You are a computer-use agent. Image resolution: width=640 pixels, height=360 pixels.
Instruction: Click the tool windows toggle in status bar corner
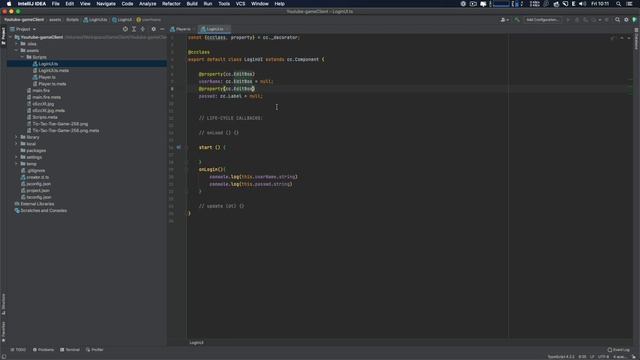(3, 356)
